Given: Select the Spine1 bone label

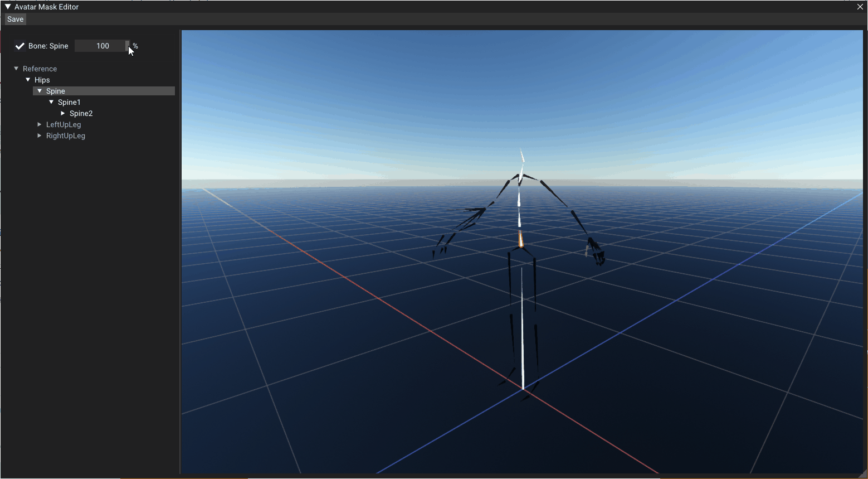Looking at the screenshot, I should 69,102.
